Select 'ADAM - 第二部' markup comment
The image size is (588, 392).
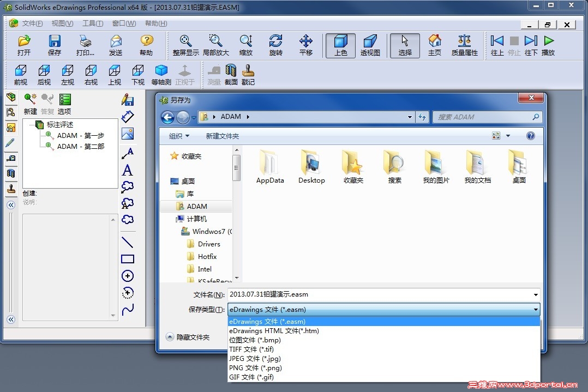[80, 146]
